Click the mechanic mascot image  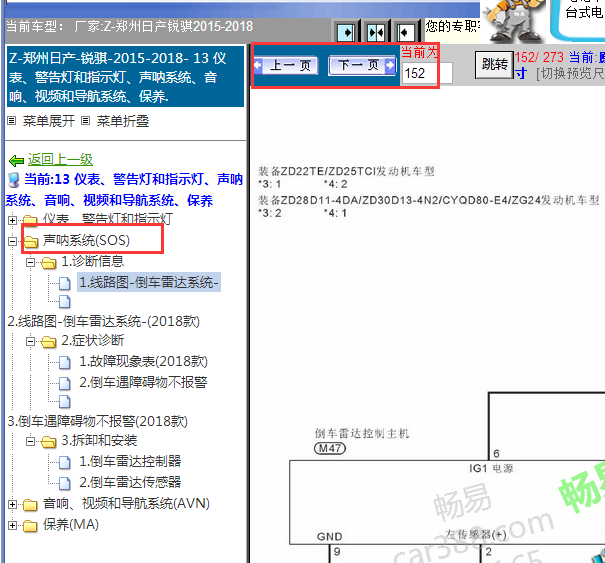coord(514,20)
